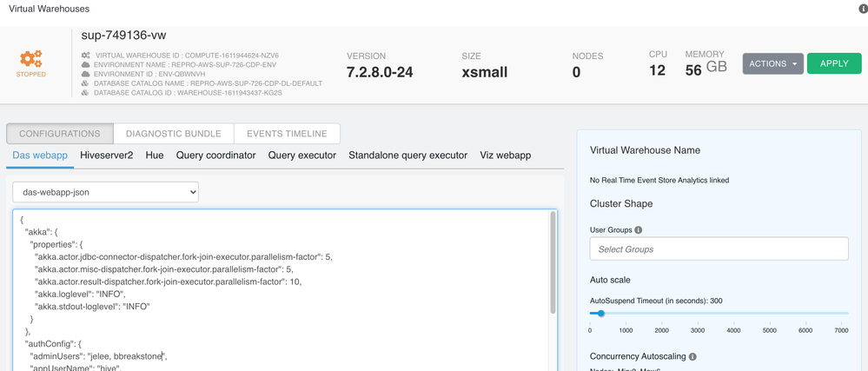Open the Events Timeline tab
Image resolution: width=868 pixels, height=371 pixels.
coord(287,134)
